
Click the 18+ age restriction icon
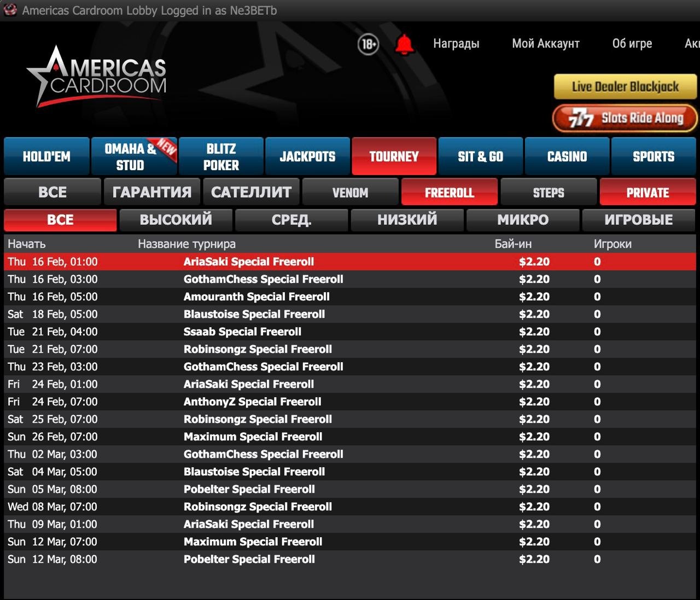coord(368,44)
